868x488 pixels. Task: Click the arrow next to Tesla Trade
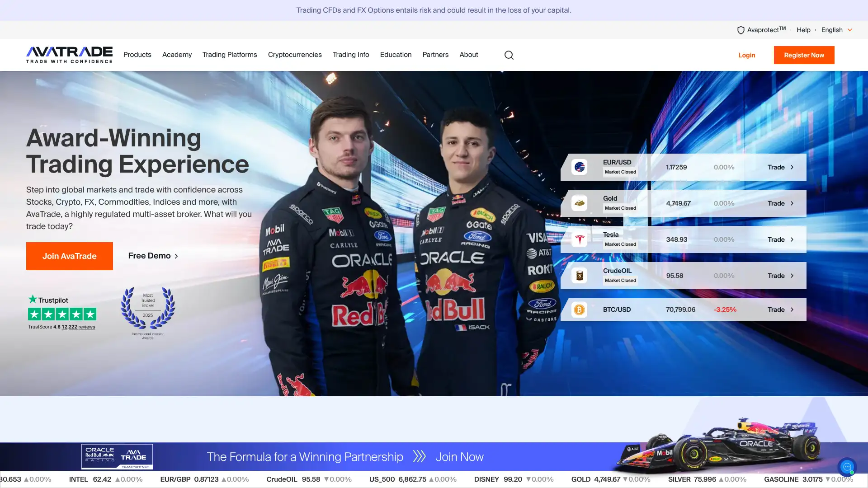792,239
